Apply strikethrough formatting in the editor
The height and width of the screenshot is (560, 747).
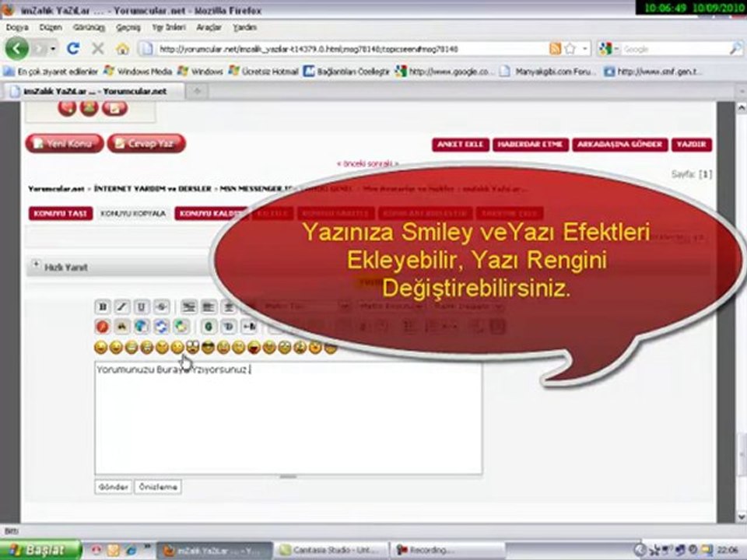(161, 306)
